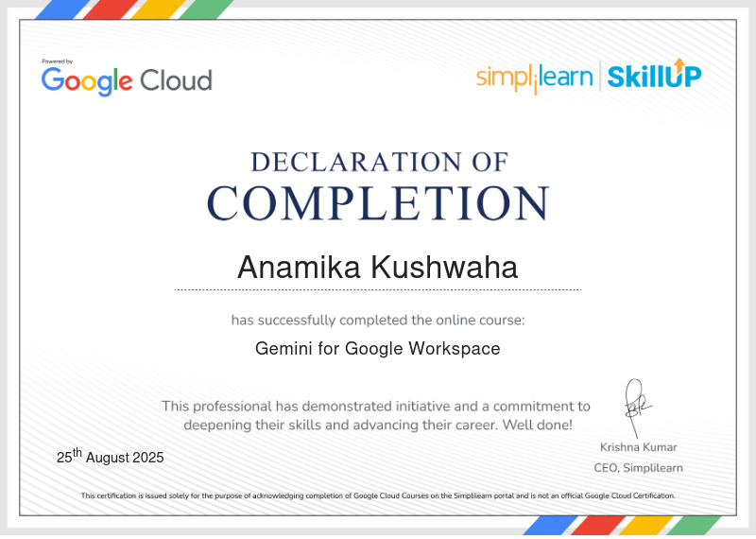Click the course title Gemini for Google Workspace
The width and height of the screenshot is (756, 539).
[x=377, y=348]
